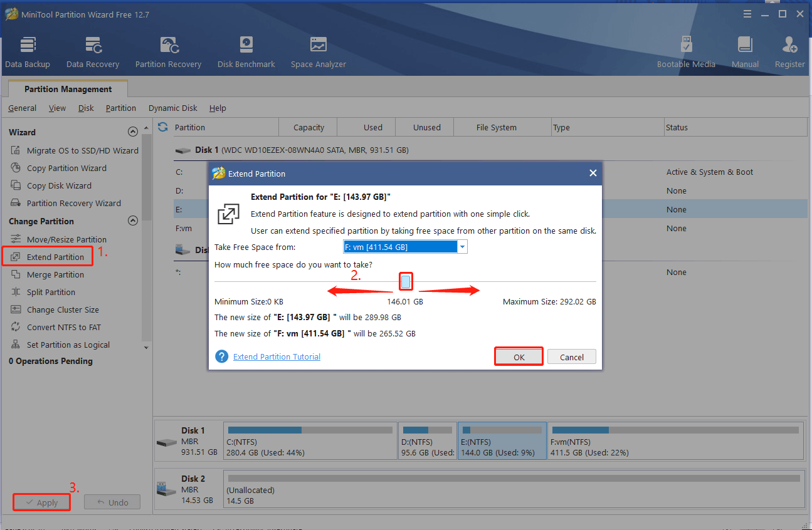The image size is (812, 530).
Task: Refresh the partition list
Action: pos(163,127)
